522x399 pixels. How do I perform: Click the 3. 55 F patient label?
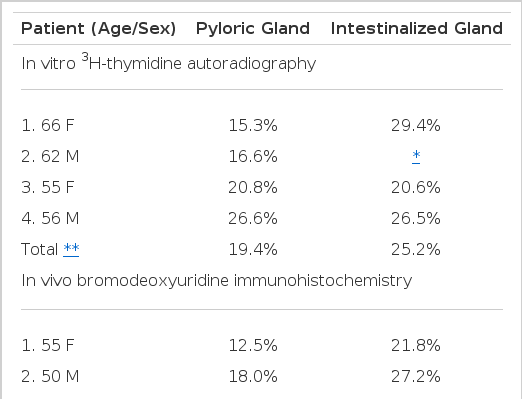pyautogui.click(x=48, y=187)
